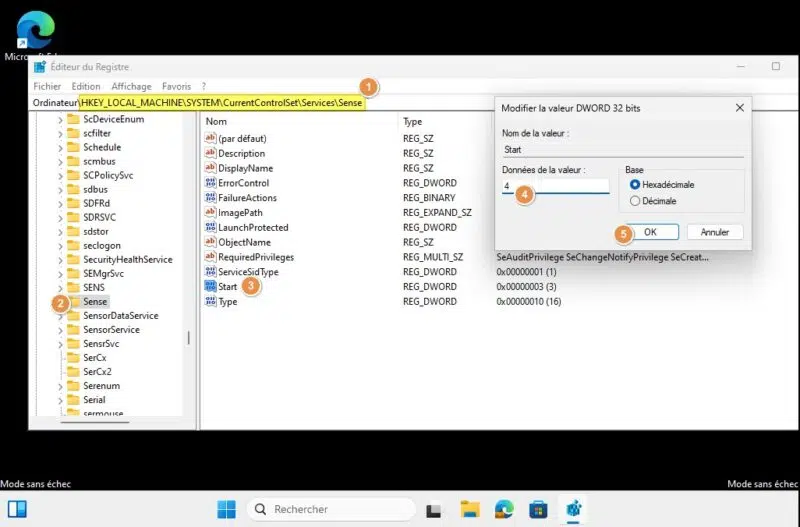
Task: Open the Favoris menu
Action: click(176, 87)
